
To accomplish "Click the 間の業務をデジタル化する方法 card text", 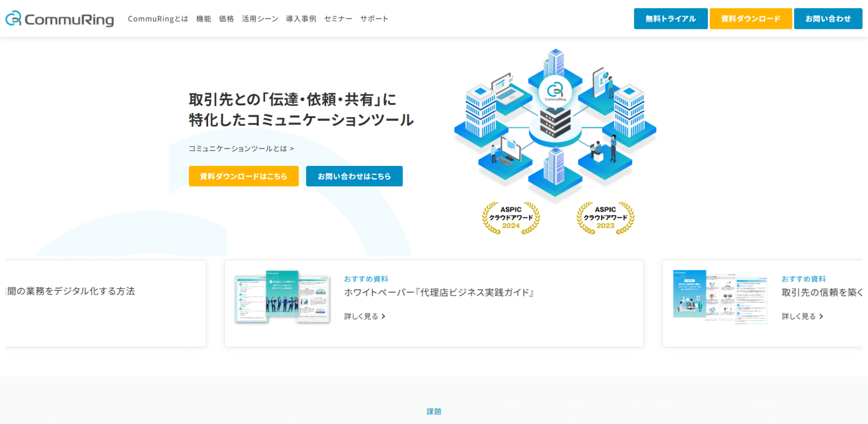I will click(x=70, y=291).
